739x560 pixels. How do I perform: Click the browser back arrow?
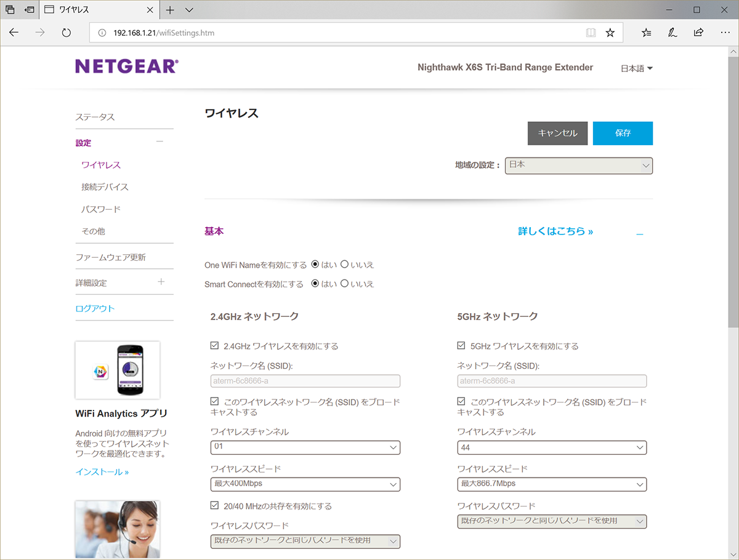[x=14, y=33]
